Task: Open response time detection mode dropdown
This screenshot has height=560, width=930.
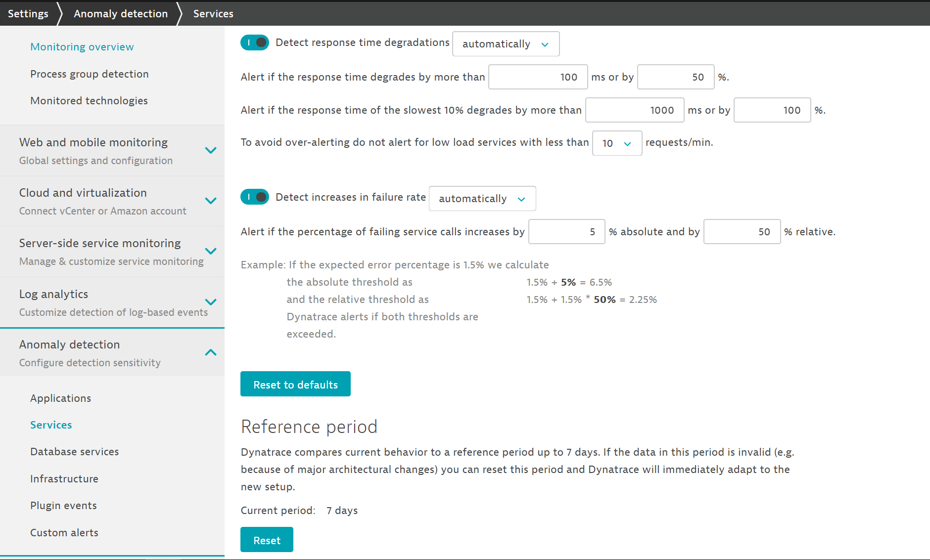Action: 506,44
